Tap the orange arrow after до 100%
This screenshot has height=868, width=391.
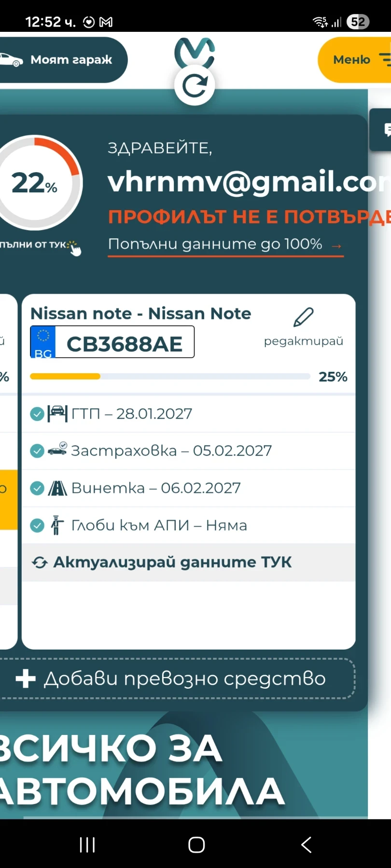pyautogui.click(x=337, y=246)
